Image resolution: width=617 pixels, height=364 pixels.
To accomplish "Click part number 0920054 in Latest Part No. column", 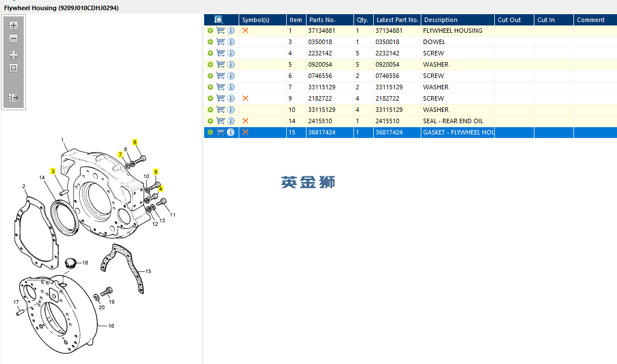I will click(x=387, y=64).
